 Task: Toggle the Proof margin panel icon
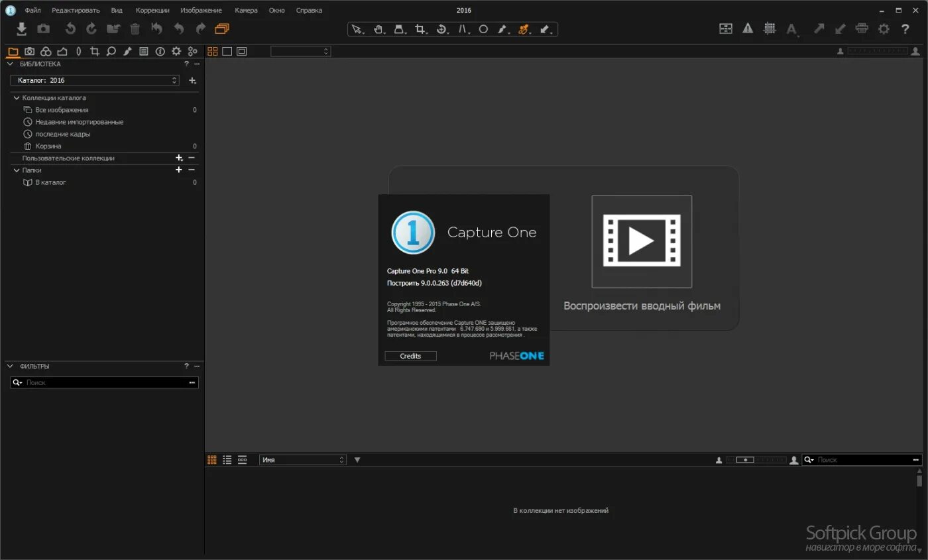click(726, 28)
